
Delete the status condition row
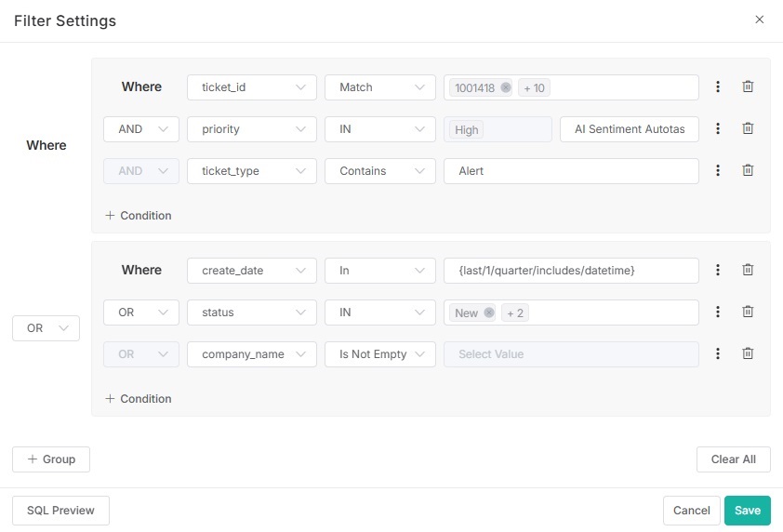coord(748,313)
